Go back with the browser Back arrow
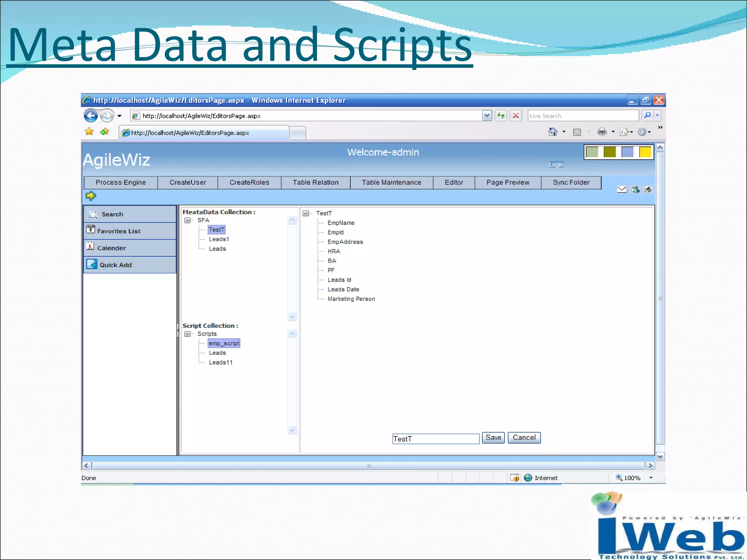The image size is (747, 560). (x=91, y=116)
